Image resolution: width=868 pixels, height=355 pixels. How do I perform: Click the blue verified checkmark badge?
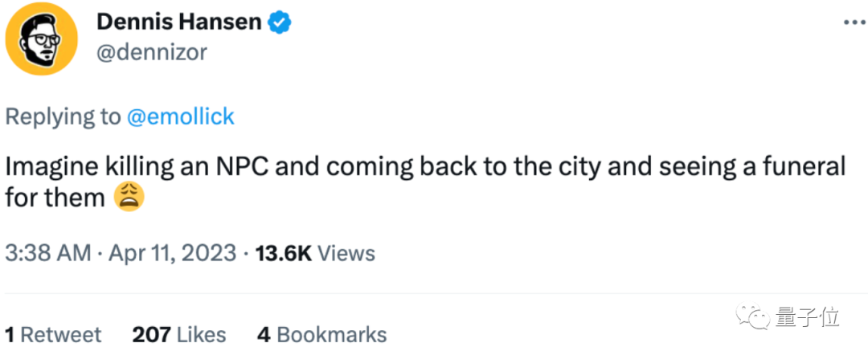(279, 22)
